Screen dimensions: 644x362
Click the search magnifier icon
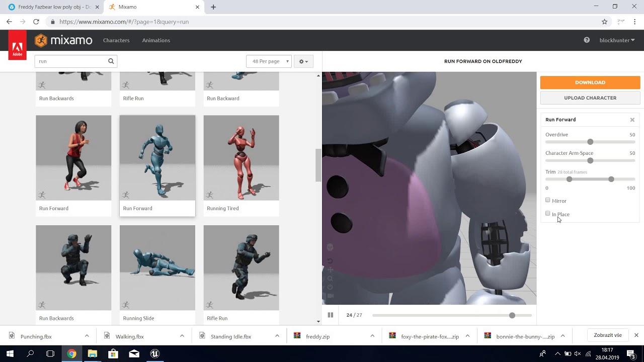111,61
